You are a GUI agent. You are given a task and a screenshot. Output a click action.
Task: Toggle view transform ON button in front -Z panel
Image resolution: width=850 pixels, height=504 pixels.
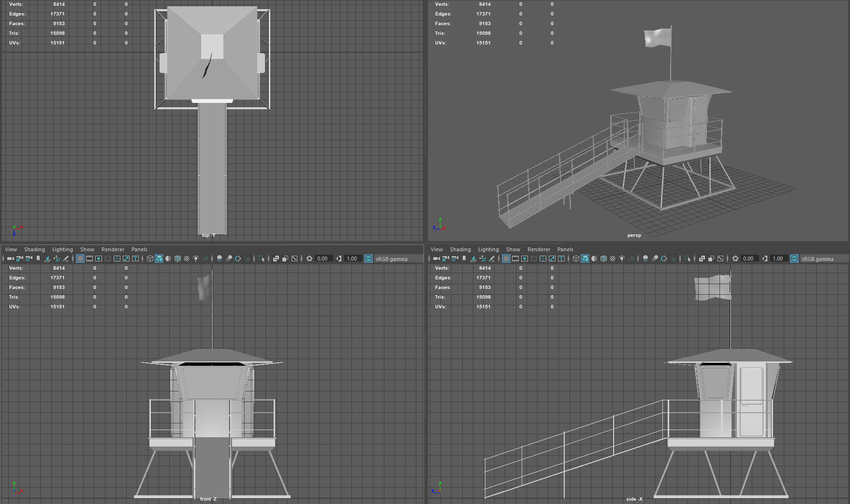click(368, 259)
